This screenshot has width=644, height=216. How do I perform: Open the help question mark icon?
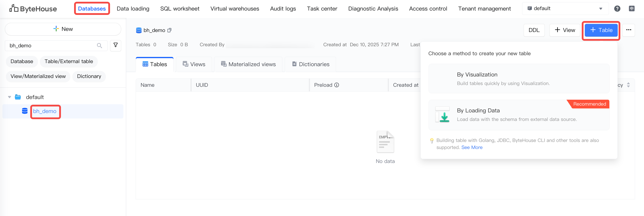[617, 9]
